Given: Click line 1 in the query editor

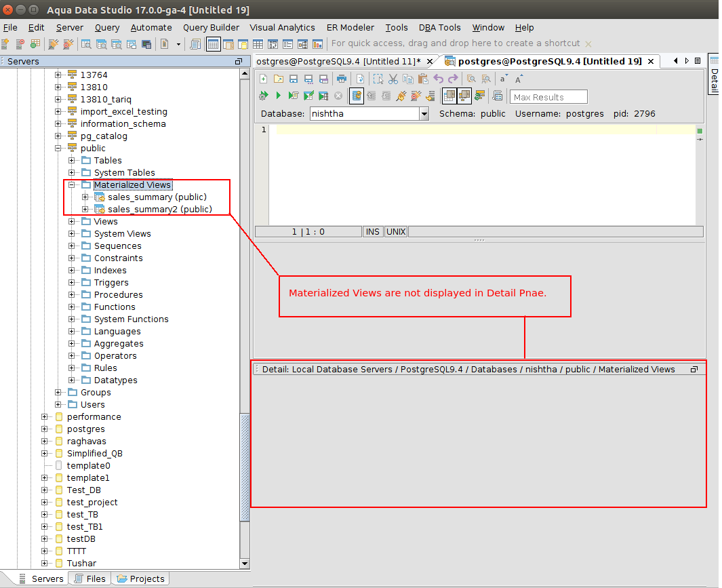Looking at the screenshot, I should 486,130.
